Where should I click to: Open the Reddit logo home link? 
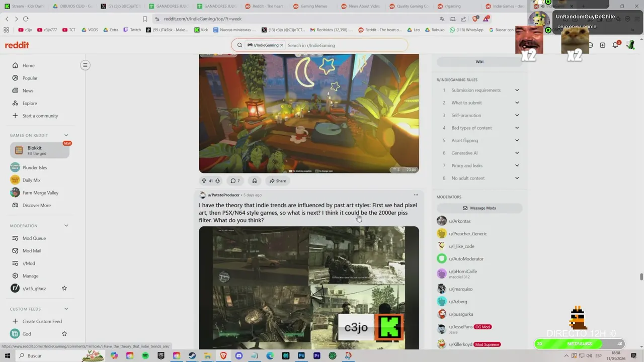tap(17, 45)
